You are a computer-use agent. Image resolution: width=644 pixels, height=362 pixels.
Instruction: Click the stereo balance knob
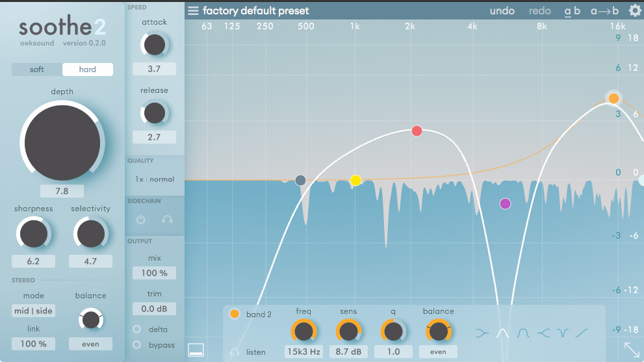point(91,320)
